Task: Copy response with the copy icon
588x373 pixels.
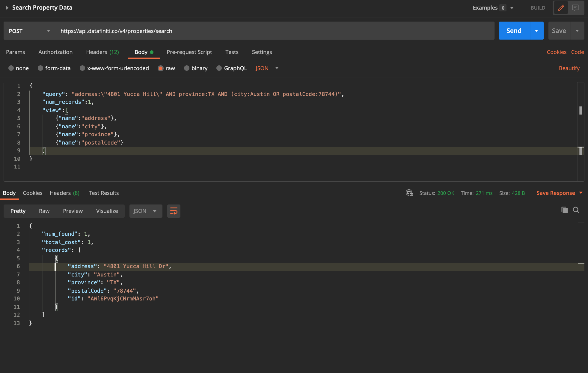Action: point(564,210)
